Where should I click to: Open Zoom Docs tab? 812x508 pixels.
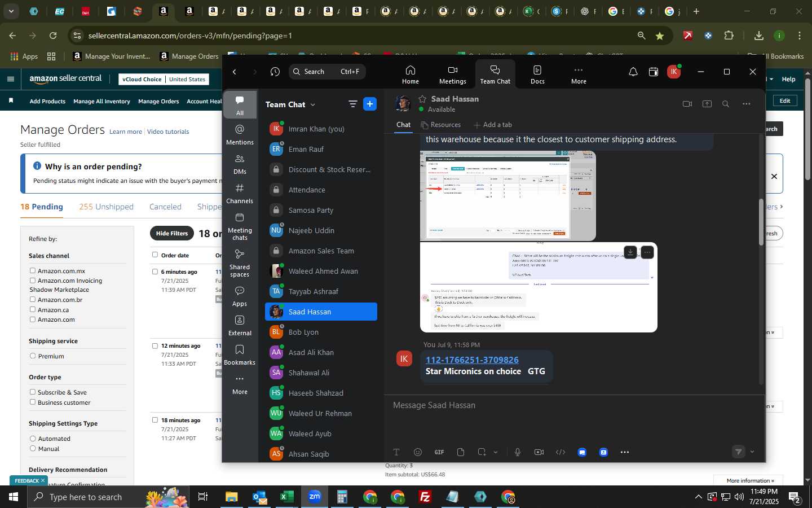(537, 74)
